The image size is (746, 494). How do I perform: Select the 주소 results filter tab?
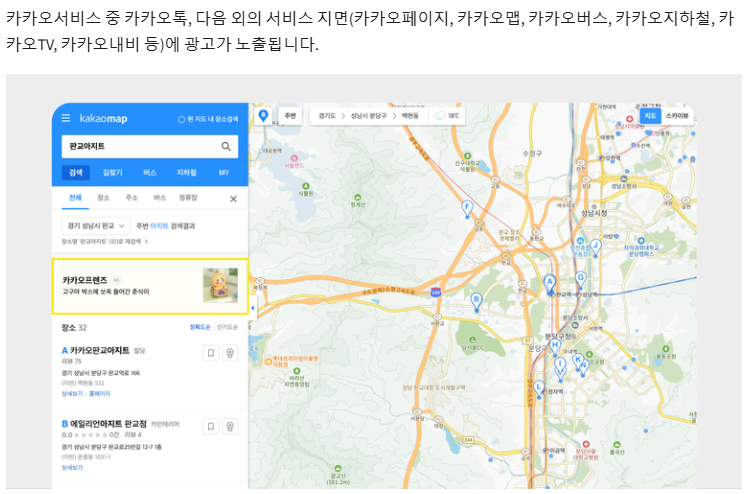pos(131,198)
